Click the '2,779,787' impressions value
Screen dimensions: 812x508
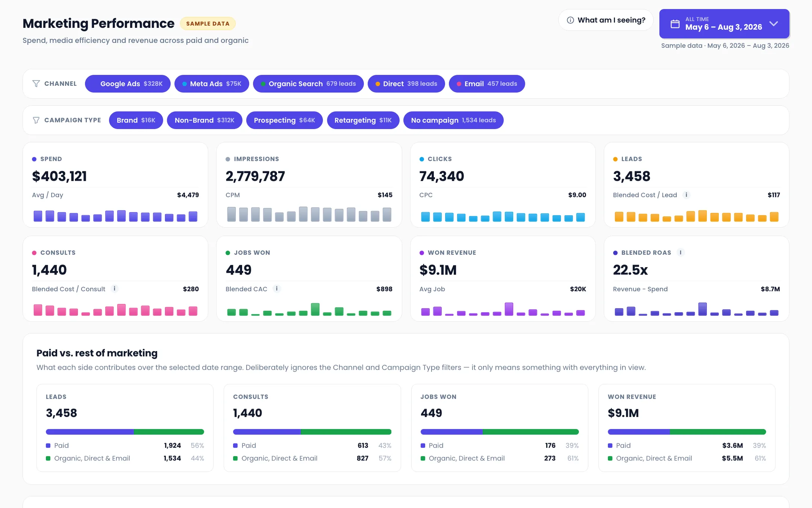pyautogui.click(x=255, y=176)
